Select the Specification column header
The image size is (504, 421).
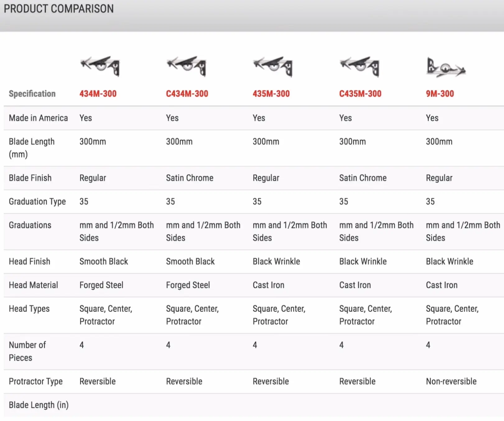32,94
